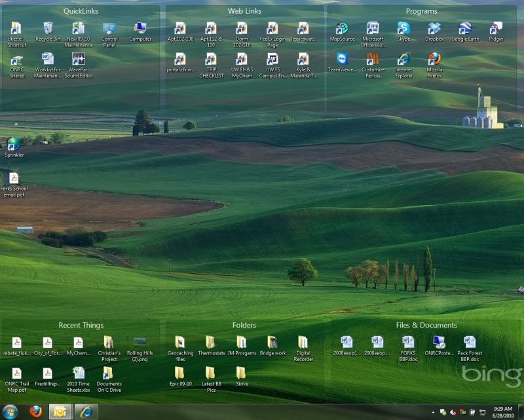524x420 pixels.
Task: Select the Forks School email PDF
Action: 14,177
